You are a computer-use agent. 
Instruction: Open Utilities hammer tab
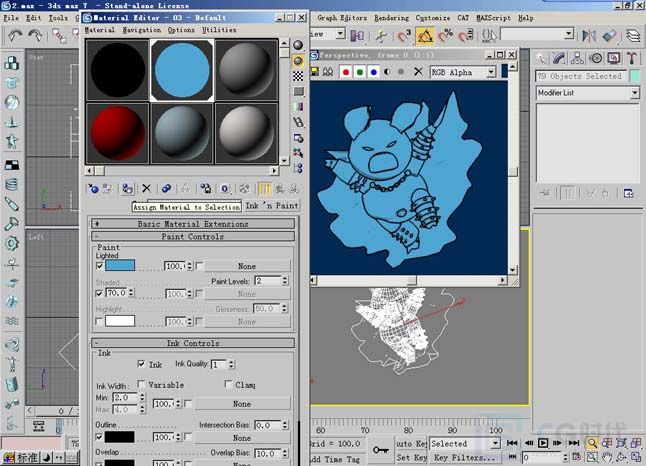(632, 58)
